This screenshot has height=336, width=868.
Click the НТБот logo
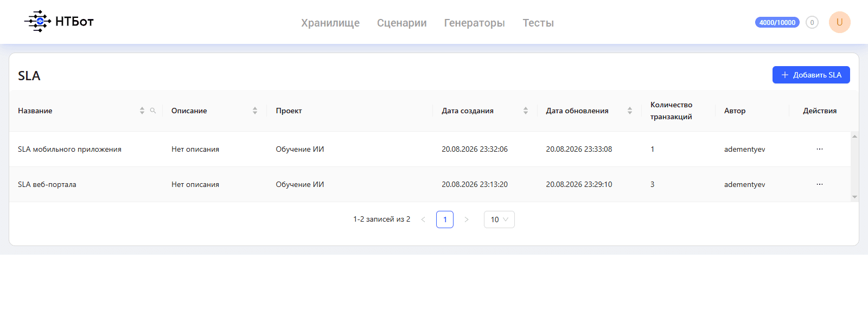click(x=59, y=22)
